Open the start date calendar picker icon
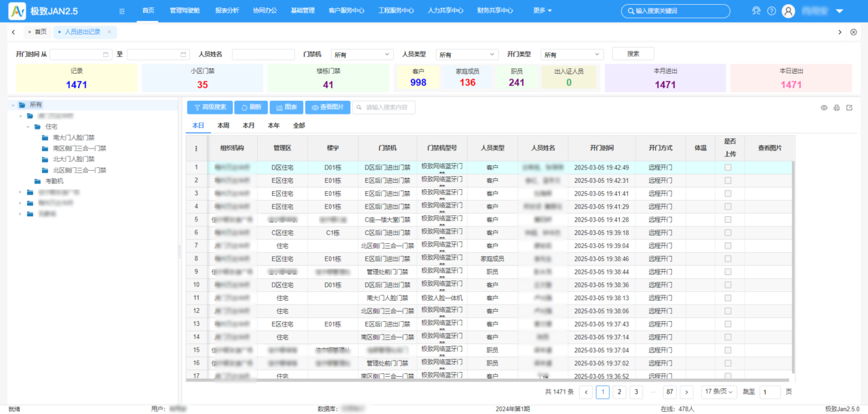The height and width of the screenshot is (414, 868). [106, 54]
